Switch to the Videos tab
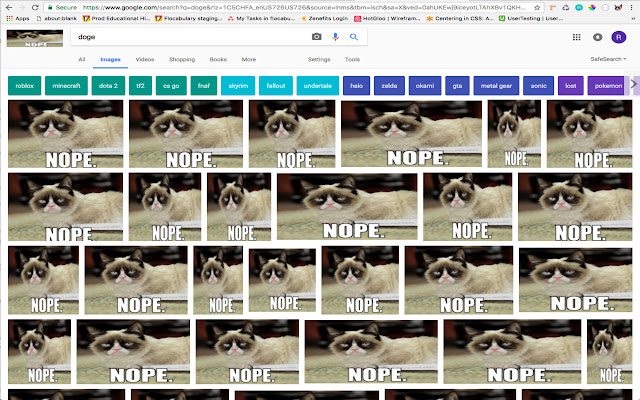Viewport: 640px width, 400px height. point(145,59)
